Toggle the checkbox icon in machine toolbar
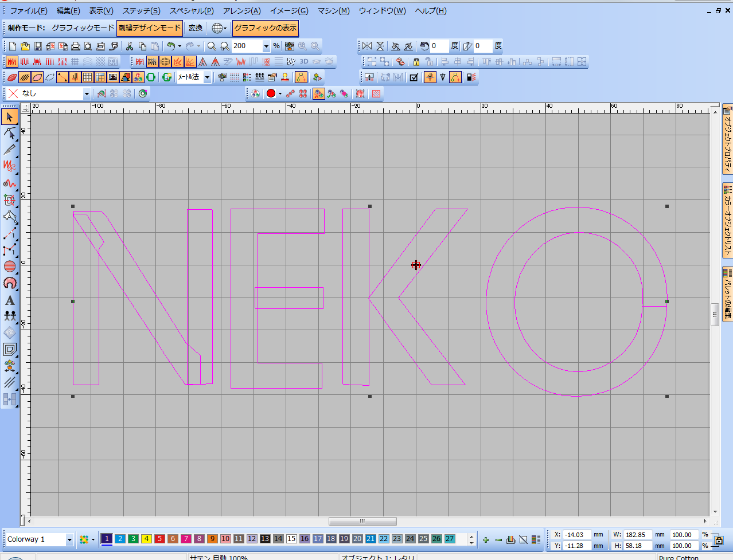Screen dimensions: 733x560 click(x=414, y=77)
